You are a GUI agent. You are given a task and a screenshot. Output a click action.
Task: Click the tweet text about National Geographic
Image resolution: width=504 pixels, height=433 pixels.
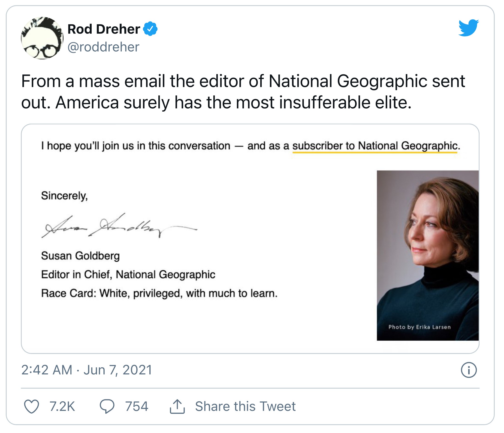click(243, 91)
